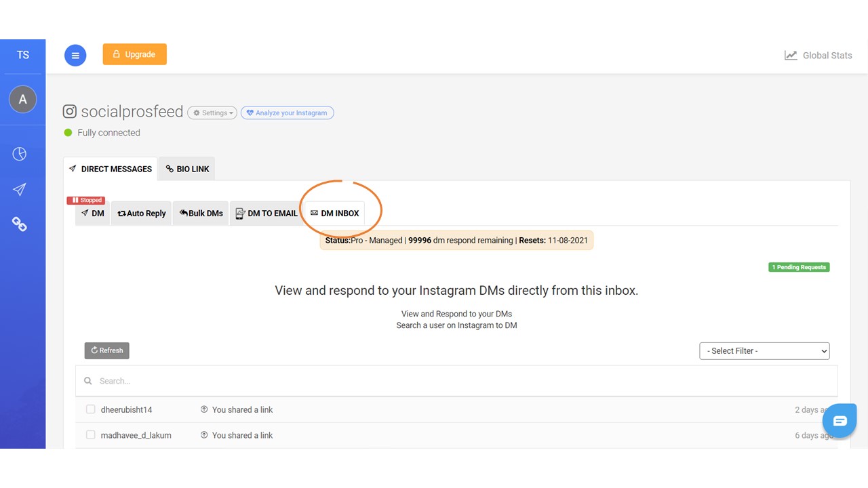Click the Analyze your Instagram button
The width and height of the screenshot is (868, 488).
pos(287,113)
